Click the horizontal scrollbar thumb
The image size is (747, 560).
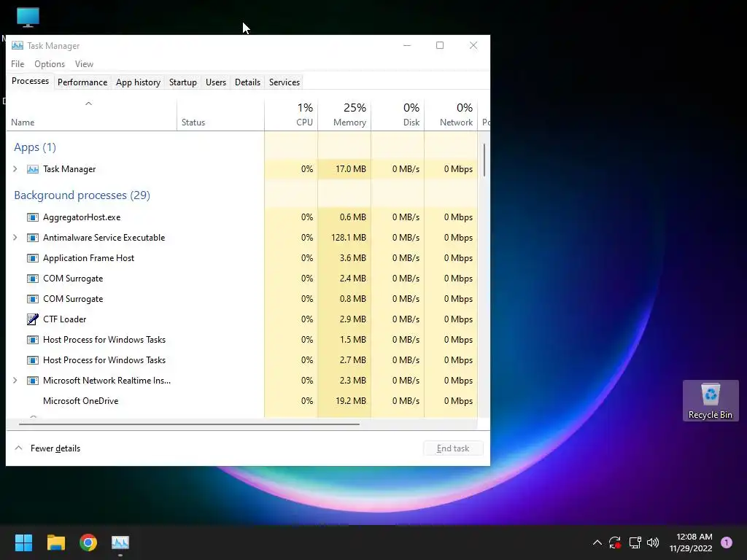[x=189, y=424]
